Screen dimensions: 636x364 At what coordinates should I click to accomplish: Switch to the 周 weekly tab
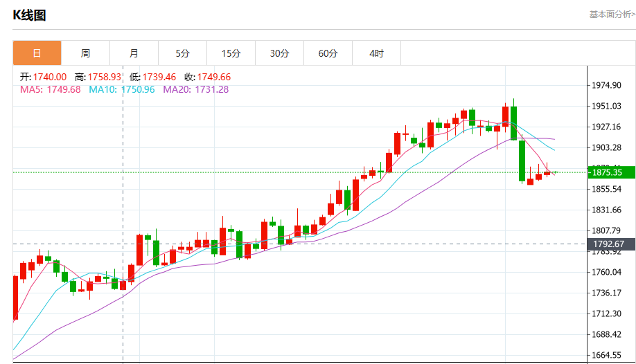85,53
